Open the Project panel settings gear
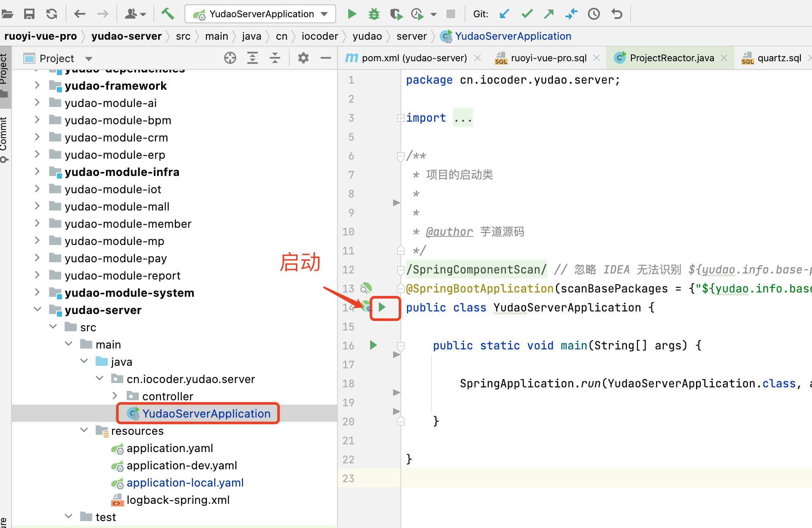Viewport: 812px width, 528px height. click(303, 58)
